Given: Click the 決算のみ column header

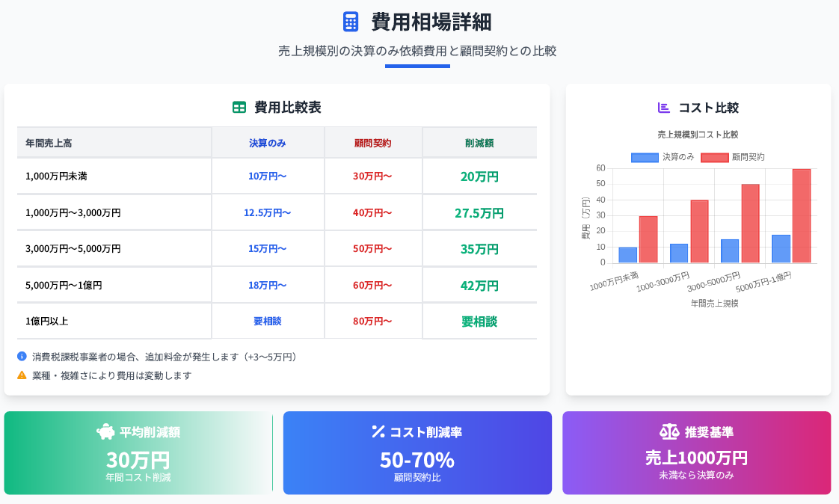Looking at the screenshot, I should pos(268,143).
